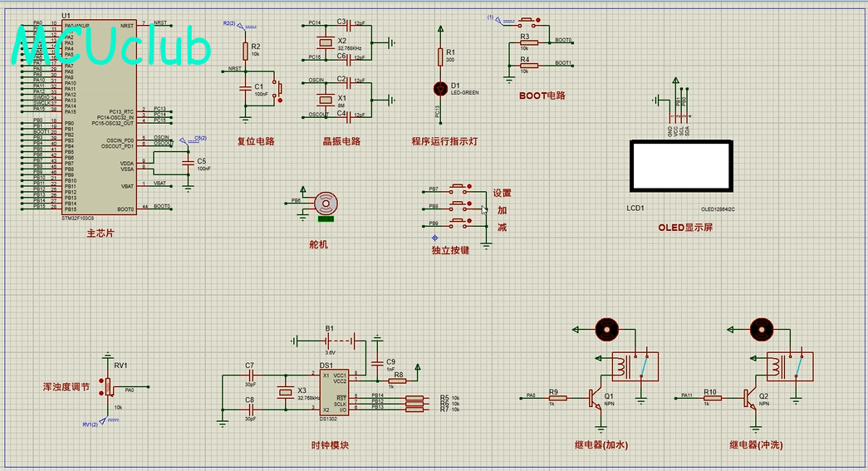Screen dimensions: 868x471
Task: Click the 8M crystal X1
Action: point(325,99)
